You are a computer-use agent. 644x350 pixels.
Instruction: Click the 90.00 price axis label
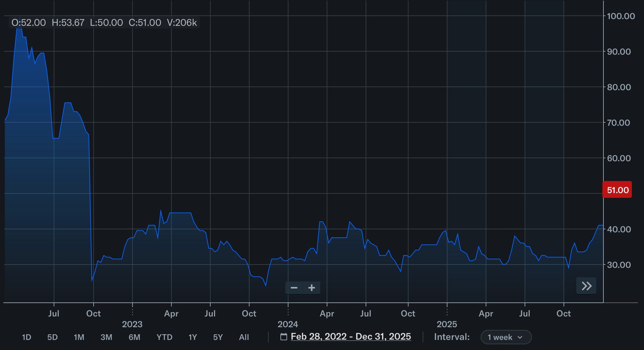pos(619,52)
